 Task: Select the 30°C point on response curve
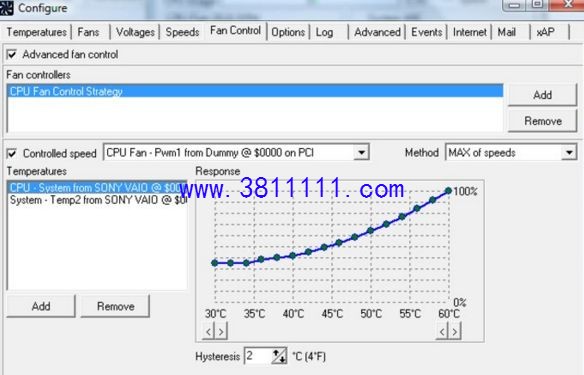(215, 263)
